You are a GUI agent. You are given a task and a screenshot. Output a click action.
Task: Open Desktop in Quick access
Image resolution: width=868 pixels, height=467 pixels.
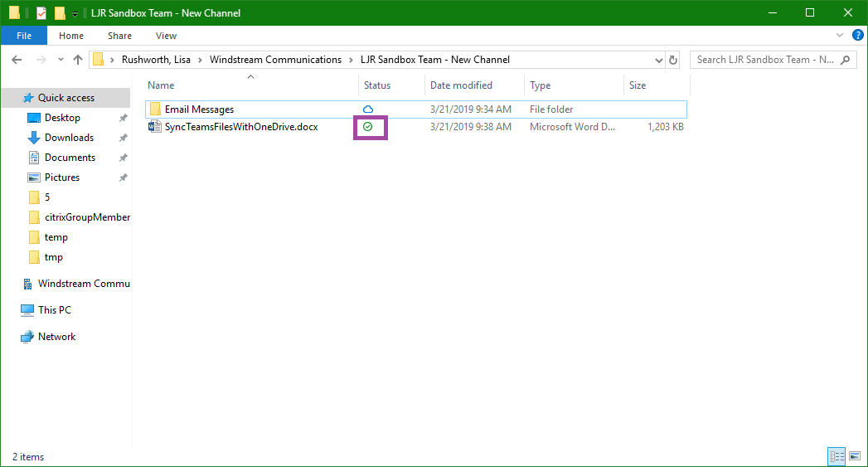[62, 118]
